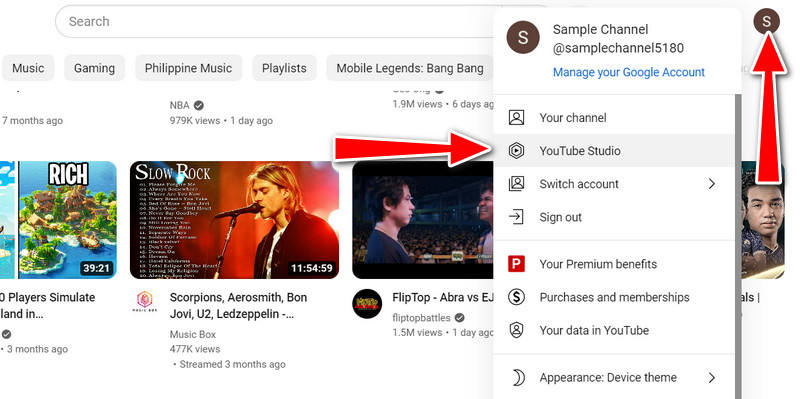
Task: Open the Music Box channel name link
Action: pos(193,334)
